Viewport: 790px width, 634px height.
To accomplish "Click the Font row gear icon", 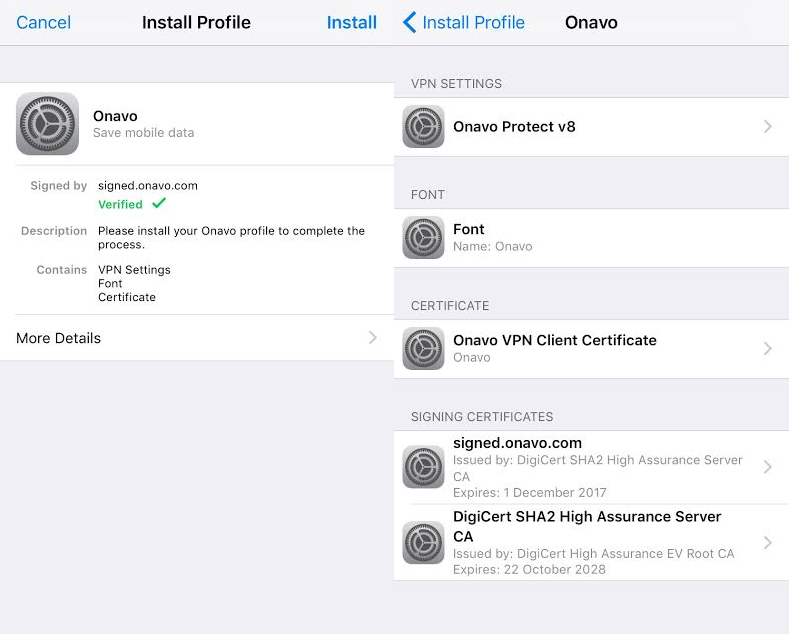I will click(x=423, y=237).
